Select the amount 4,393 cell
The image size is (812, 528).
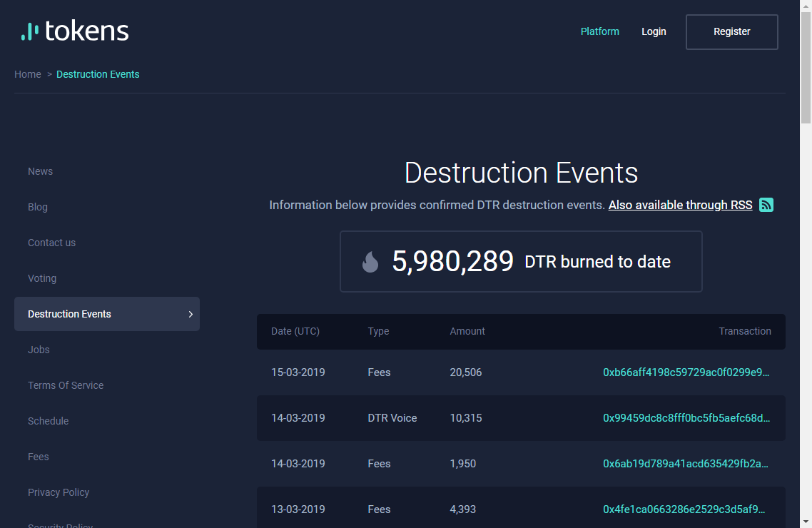coord(463,509)
